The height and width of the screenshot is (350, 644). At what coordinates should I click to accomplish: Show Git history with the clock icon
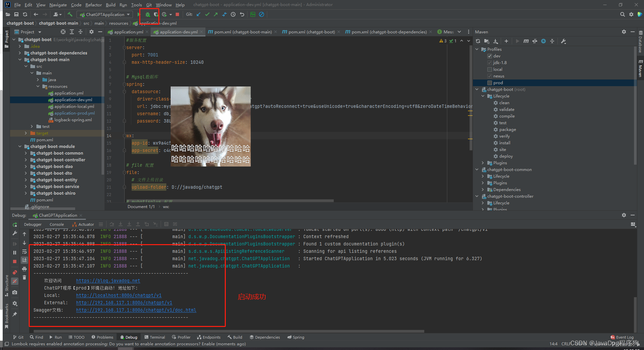[233, 14]
